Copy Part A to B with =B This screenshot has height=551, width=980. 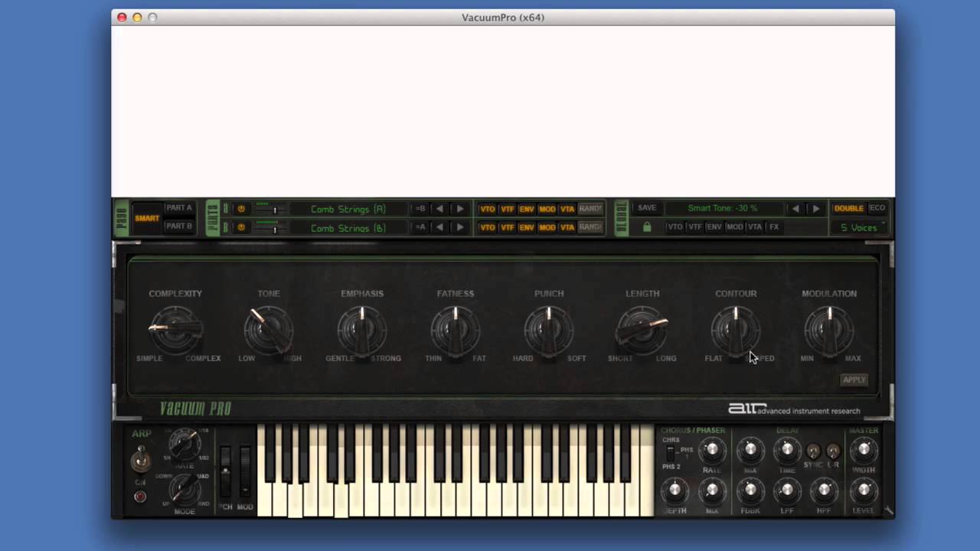(x=420, y=209)
